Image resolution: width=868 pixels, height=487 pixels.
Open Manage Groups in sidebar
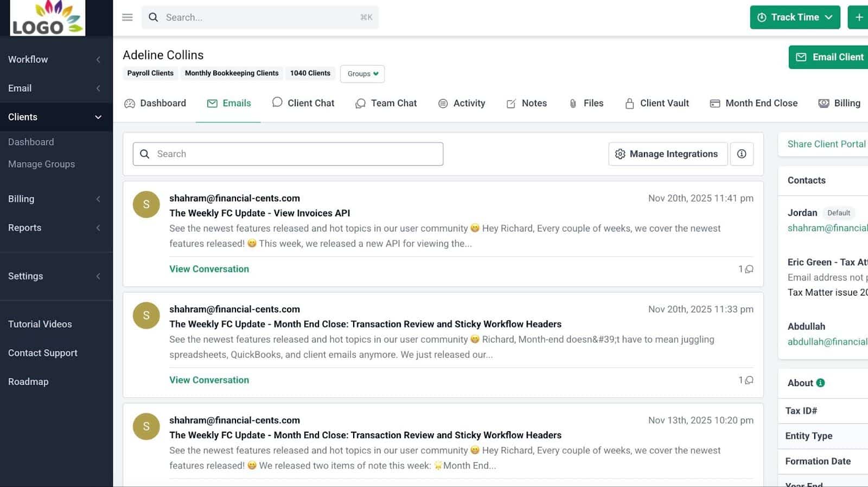coord(42,164)
